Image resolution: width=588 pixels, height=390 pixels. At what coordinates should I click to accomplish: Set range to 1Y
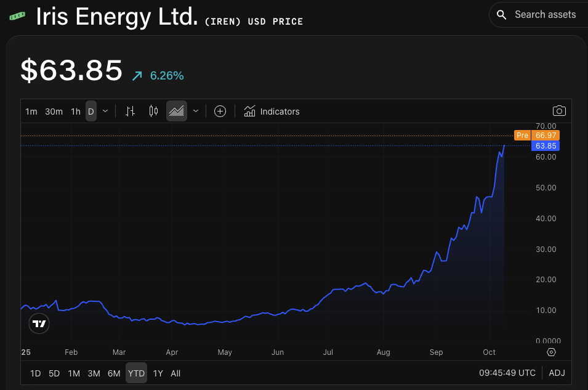(158, 373)
